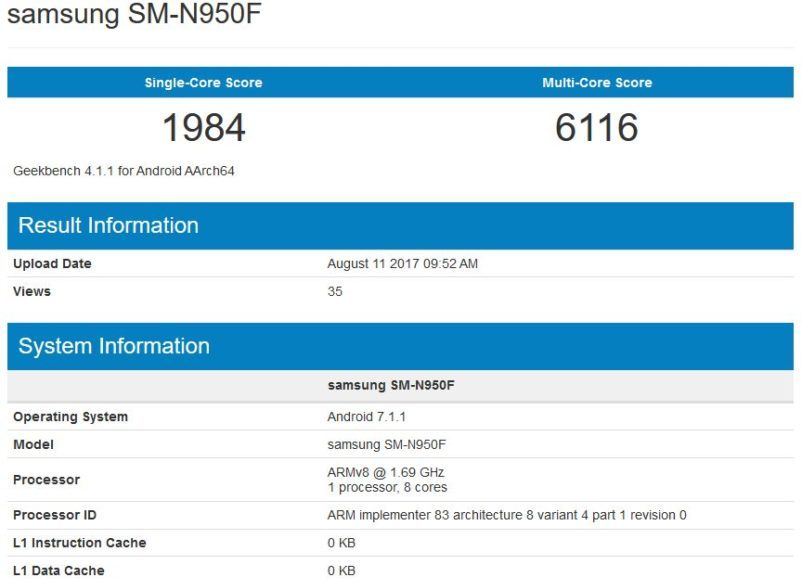The width and height of the screenshot is (802, 580).
Task: Click the ARMv8 @ 1.69 GHz text
Action: 386,472
